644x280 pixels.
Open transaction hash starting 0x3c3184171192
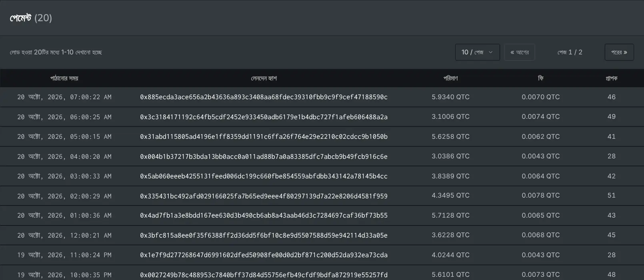coord(264,117)
